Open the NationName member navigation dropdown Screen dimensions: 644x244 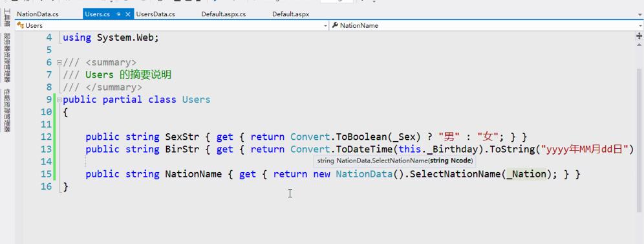[640, 25]
